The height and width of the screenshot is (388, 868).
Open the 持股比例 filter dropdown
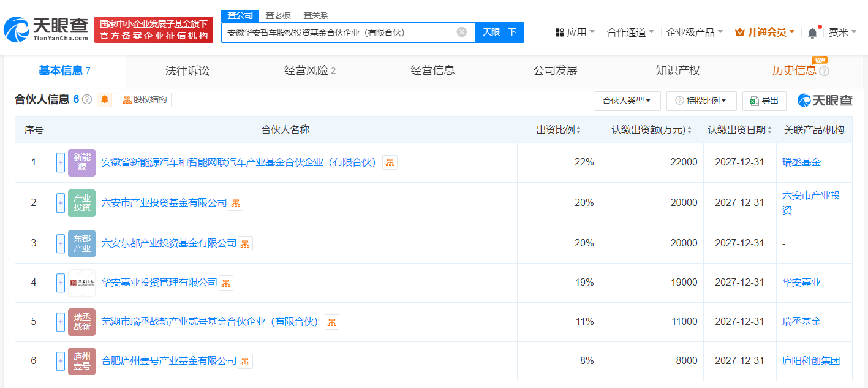point(701,101)
